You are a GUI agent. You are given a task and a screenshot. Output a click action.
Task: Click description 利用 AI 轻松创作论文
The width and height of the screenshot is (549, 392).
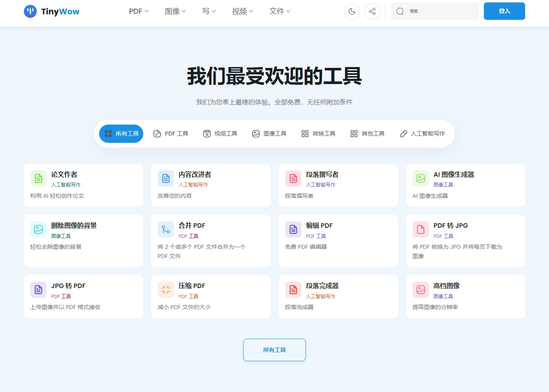57,196
